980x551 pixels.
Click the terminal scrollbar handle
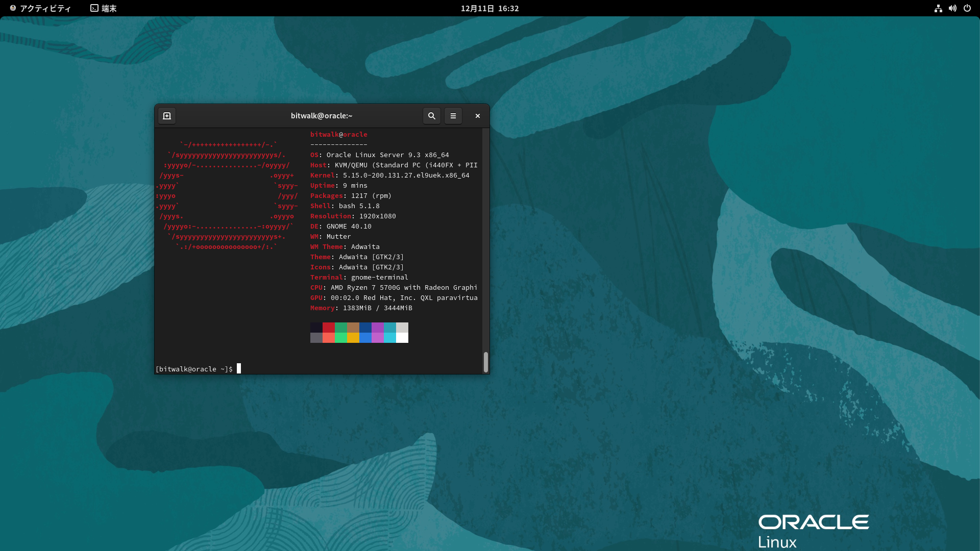pyautogui.click(x=485, y=362)
